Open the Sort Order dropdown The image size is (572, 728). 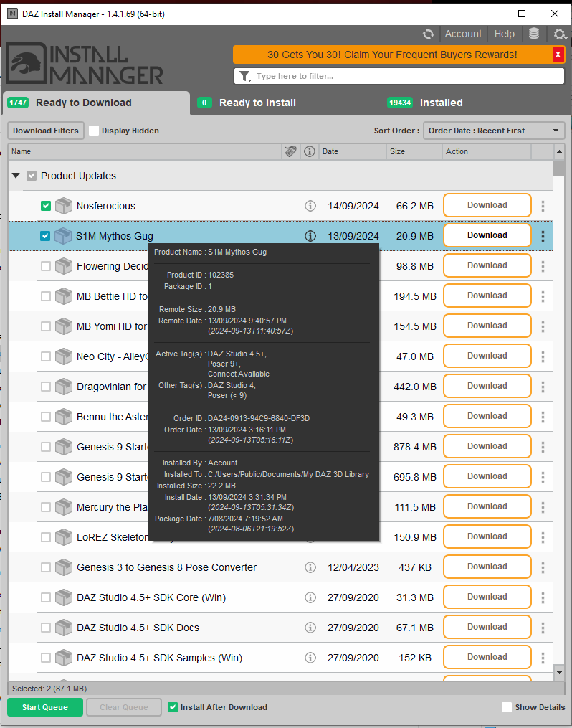click(494, 131)
